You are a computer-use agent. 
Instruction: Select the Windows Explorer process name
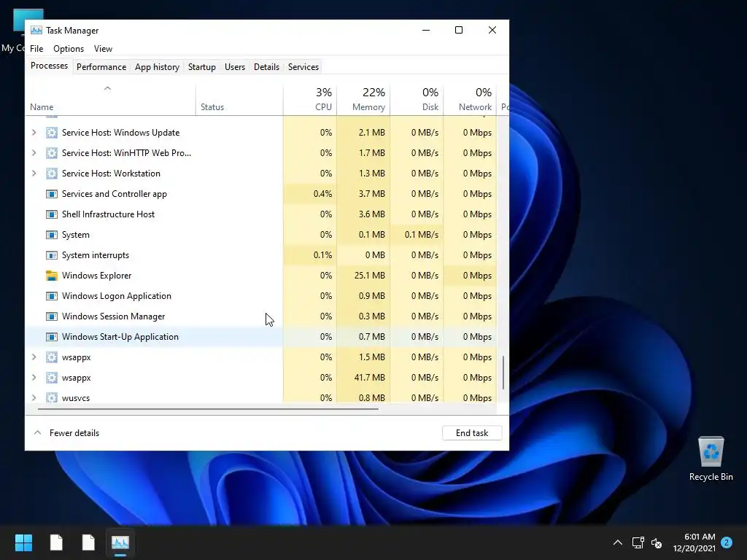click(x=97, y=275)
